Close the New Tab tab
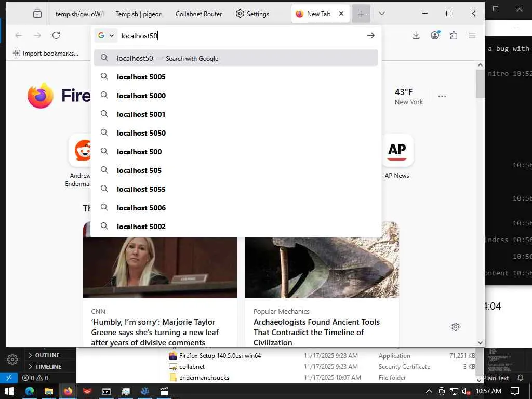This screenshot has width=532, height=399. pyautogui.click(x=341, y=14)
